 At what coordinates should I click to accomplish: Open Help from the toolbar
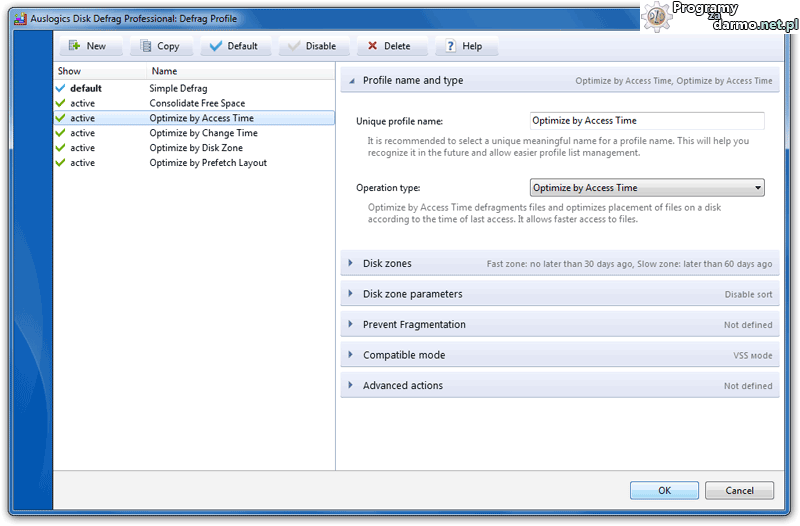[x=452, y=46]
